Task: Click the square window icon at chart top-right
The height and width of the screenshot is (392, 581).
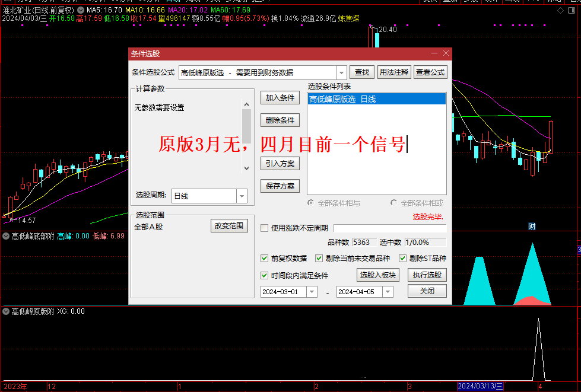Action: (572, 10)
